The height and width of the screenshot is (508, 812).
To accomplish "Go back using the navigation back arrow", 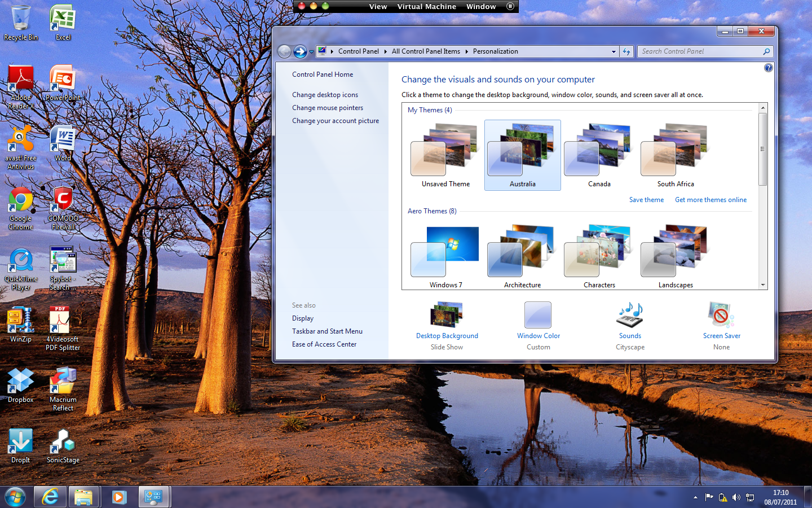I will pyautogui.click(x=285, y=51).
